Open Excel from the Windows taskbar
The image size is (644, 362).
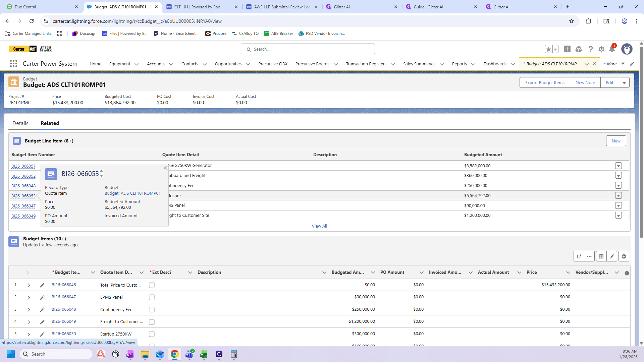[x=204, y=354]
